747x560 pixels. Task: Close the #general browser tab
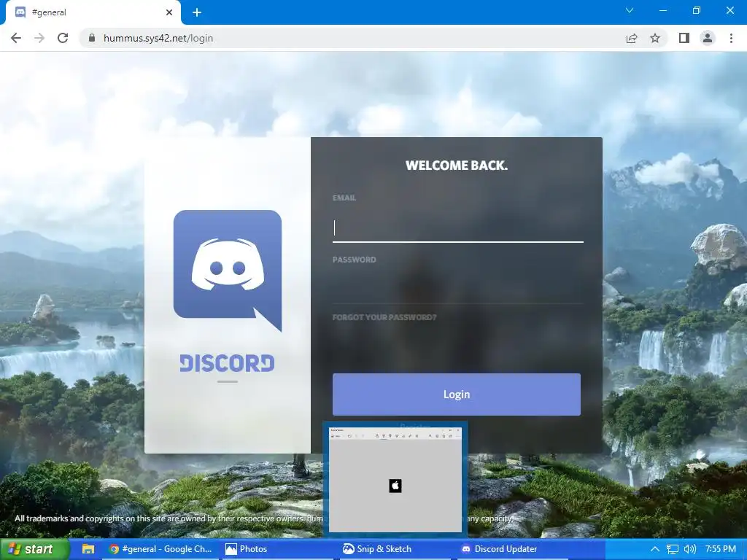pyautogui.click(x=169, y=12)
